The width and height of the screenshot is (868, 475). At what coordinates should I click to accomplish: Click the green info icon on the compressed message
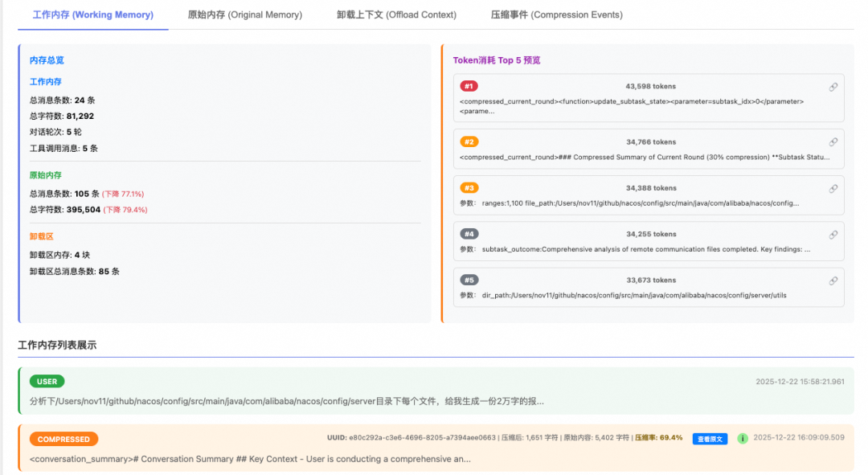(742, 439)
